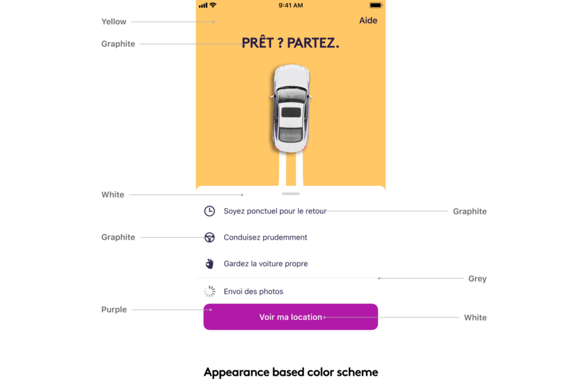The image size is (588, 379).
Task: Click the Grey annotation label
Action: (477, 279)
